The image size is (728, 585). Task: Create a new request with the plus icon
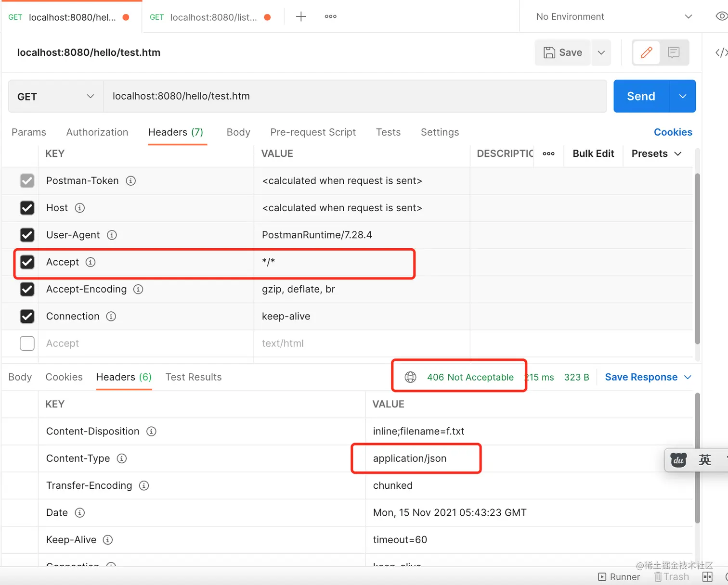tap(301, 16)
